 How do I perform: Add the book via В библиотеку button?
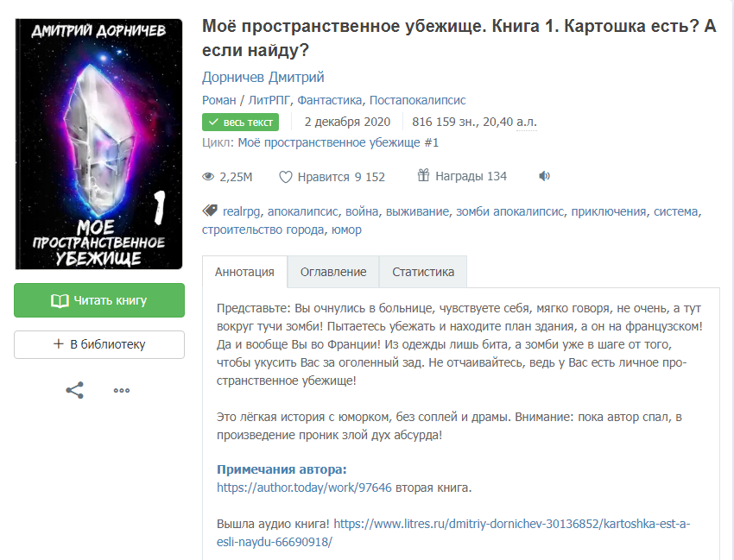(99, 345)
